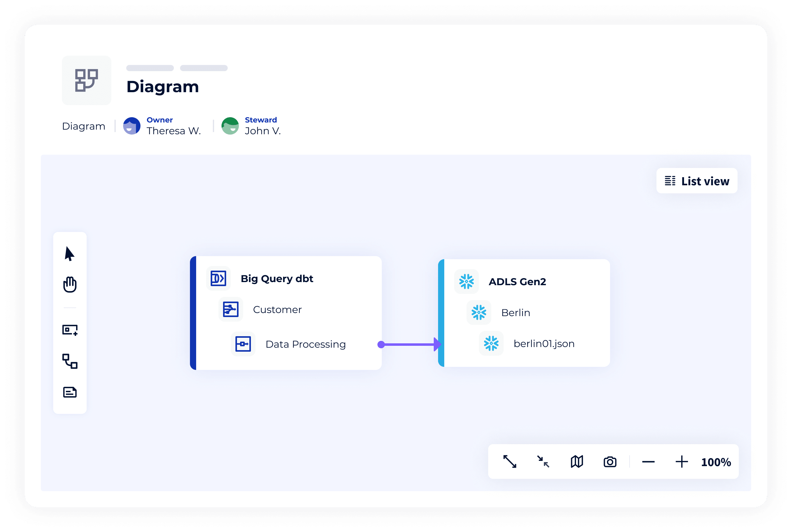Click the Diagram type label below title
792x532 pixels.
point(84,126)
